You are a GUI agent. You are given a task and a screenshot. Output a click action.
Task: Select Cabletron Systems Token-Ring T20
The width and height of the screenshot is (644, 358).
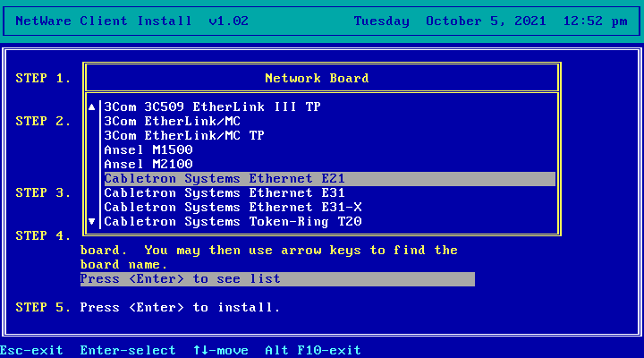[330, 222]
